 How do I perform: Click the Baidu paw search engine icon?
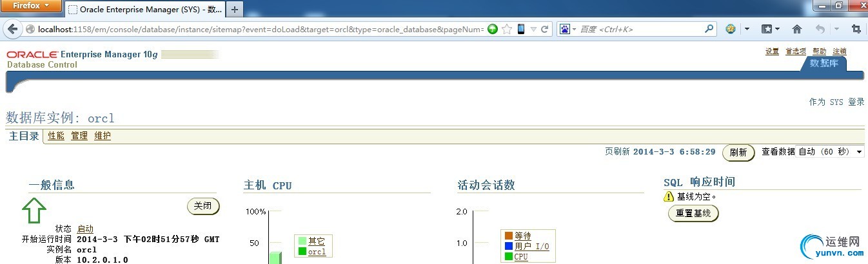(565, 29)
